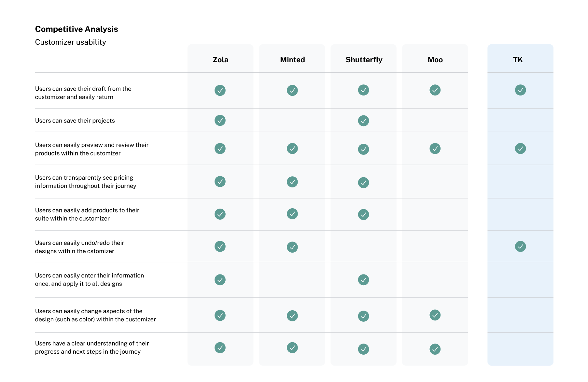Click Minted checkmark for transparent pricing row
Image resolution: width=588 pixels, height=382 pixels.
(292, 182)
